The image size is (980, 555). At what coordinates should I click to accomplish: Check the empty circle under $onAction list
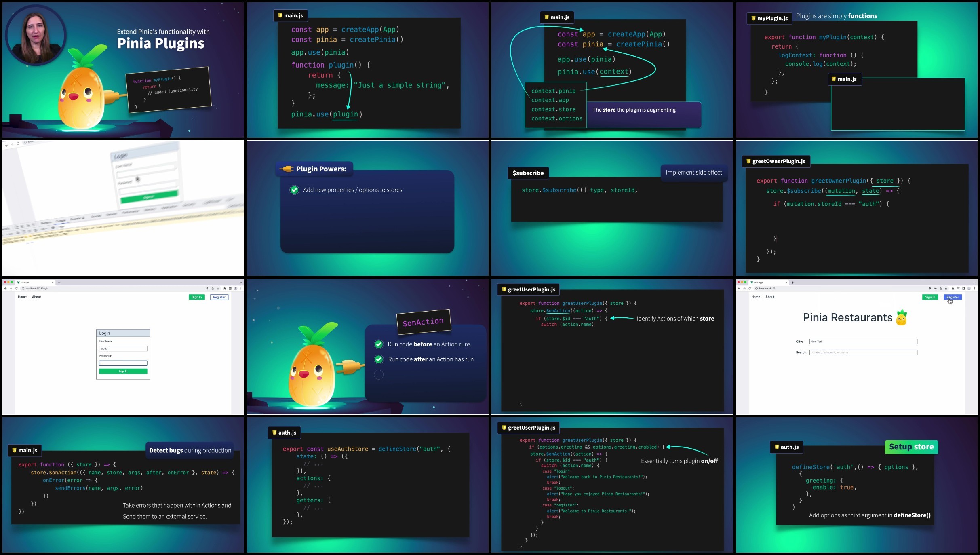(379, 375)
